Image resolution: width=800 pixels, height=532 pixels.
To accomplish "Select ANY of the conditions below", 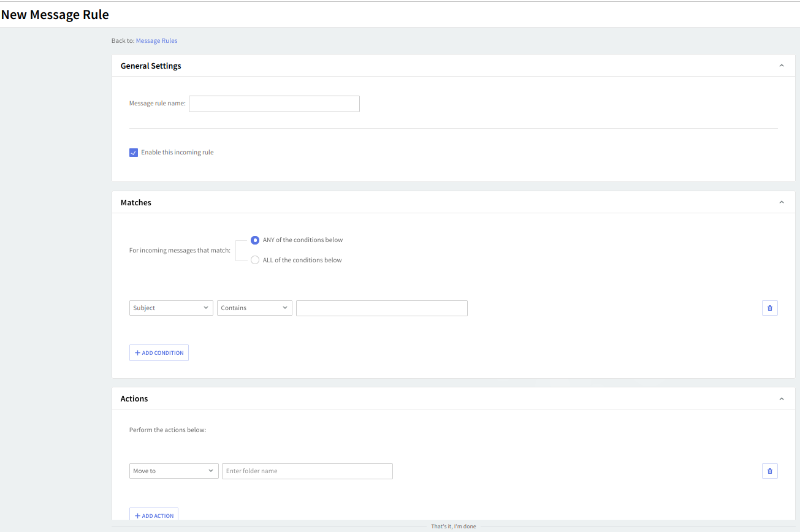I will click(x=255, y=240).
